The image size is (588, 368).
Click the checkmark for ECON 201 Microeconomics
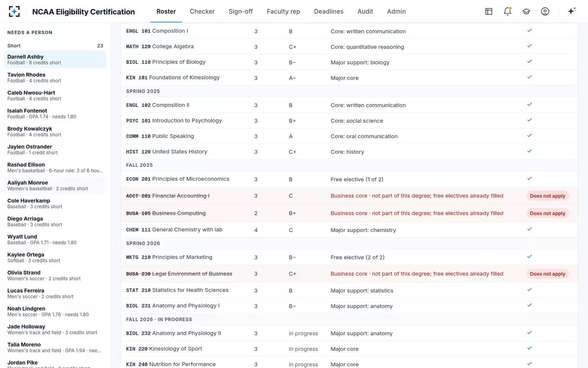click(530, 178)
